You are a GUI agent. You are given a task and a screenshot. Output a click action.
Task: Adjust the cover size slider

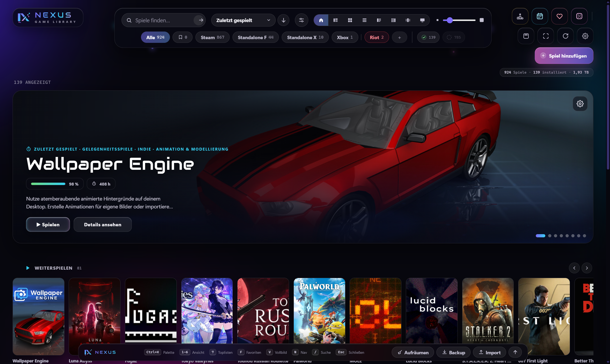(x=459, y=20)
